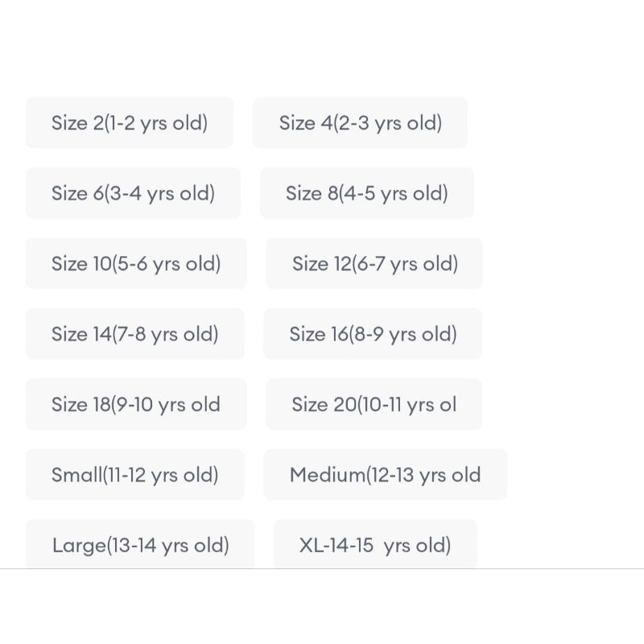Pick the size for 8-9 year olds
Image resolution: width=644 pixels, height=644 pixels.
(373, 334)
